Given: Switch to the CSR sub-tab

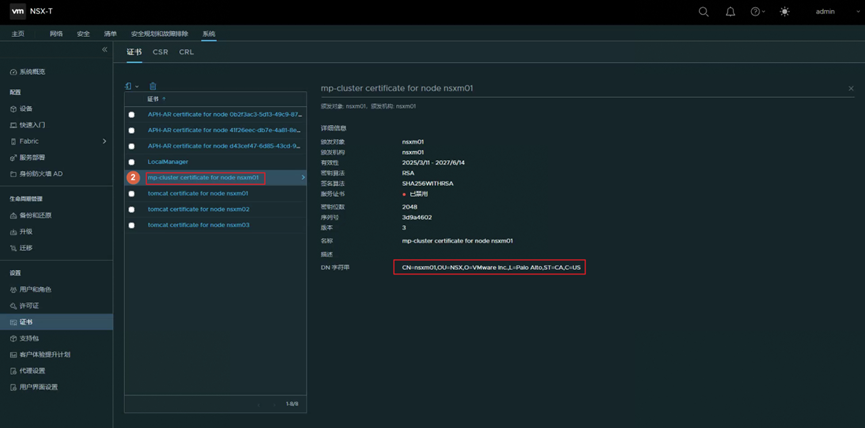Looking at the screenshot, I should click(x=161, y=52).
